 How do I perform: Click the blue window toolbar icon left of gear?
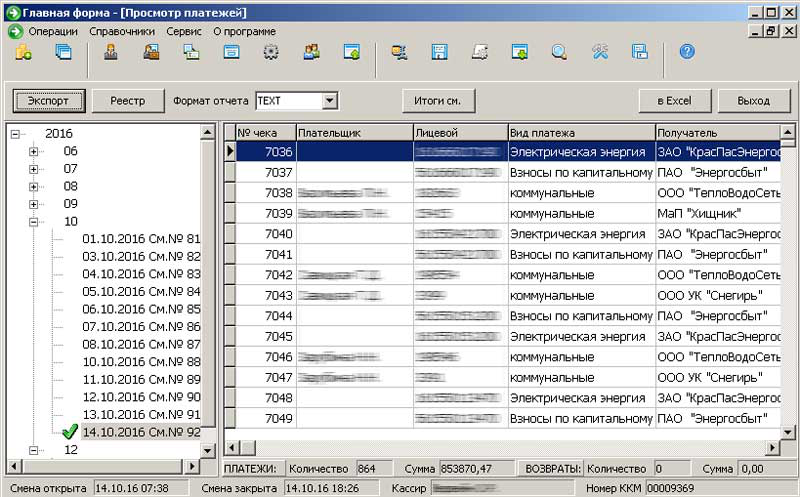(x=231, y=53)
